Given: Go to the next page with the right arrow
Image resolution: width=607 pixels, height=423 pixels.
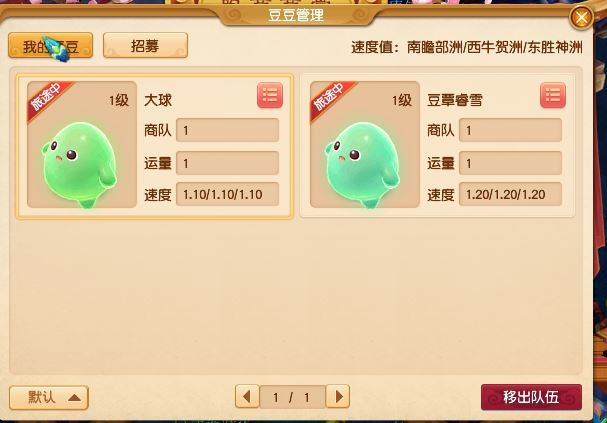Looking at the screenshot, I should tap(338, 396).
